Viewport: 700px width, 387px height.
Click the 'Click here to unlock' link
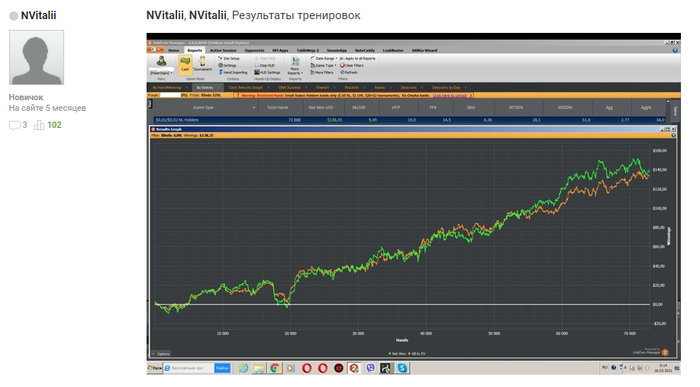450,95
